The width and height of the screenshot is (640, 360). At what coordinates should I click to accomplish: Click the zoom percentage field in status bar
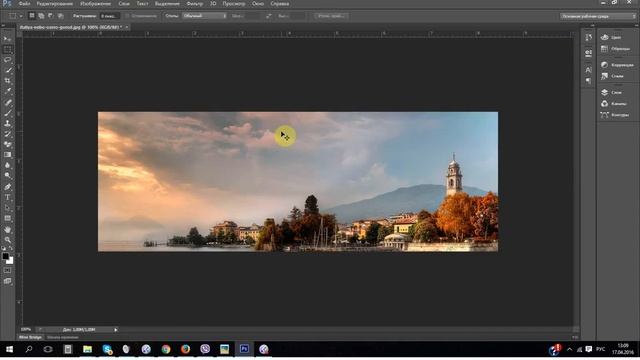click(x=26, y=329)
